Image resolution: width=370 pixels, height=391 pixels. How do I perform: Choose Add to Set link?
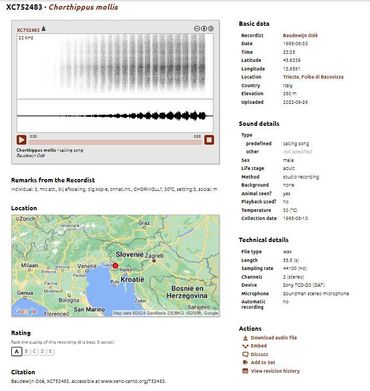[263, 362]
